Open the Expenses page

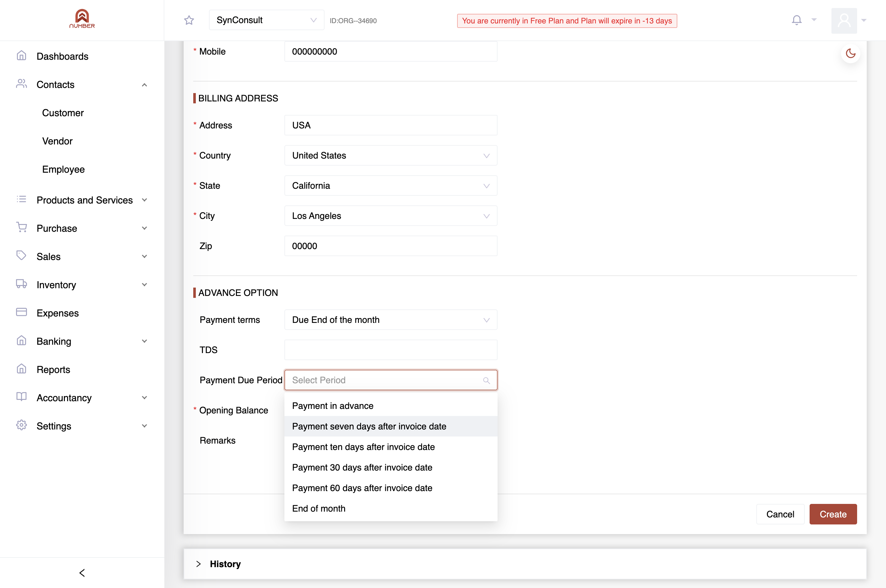click(x=58, y=313)
